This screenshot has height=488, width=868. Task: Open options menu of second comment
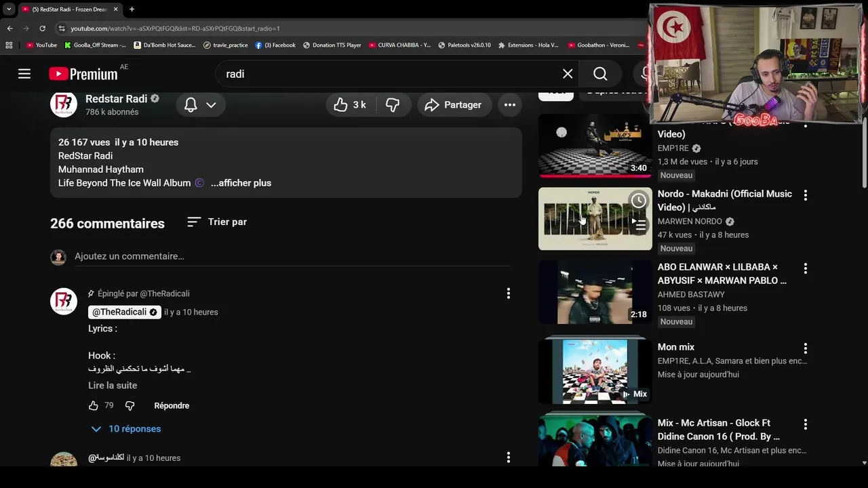pos(509,457)
